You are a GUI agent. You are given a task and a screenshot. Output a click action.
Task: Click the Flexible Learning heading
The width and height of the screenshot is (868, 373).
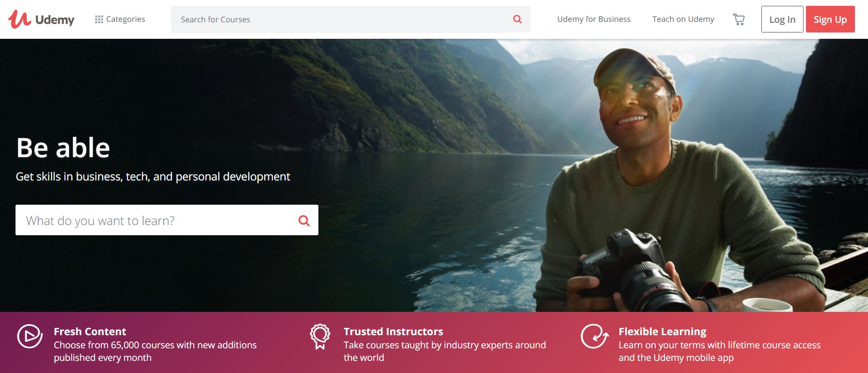662,331
